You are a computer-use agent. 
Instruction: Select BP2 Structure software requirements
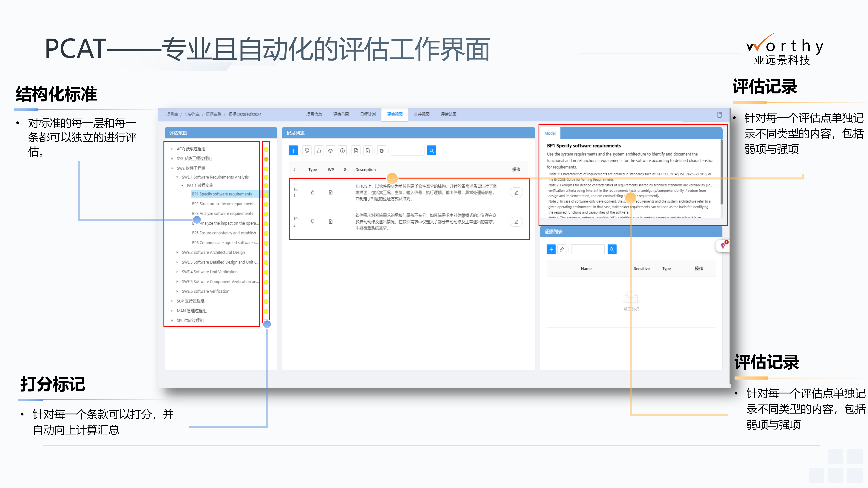(x=223, y=204)
